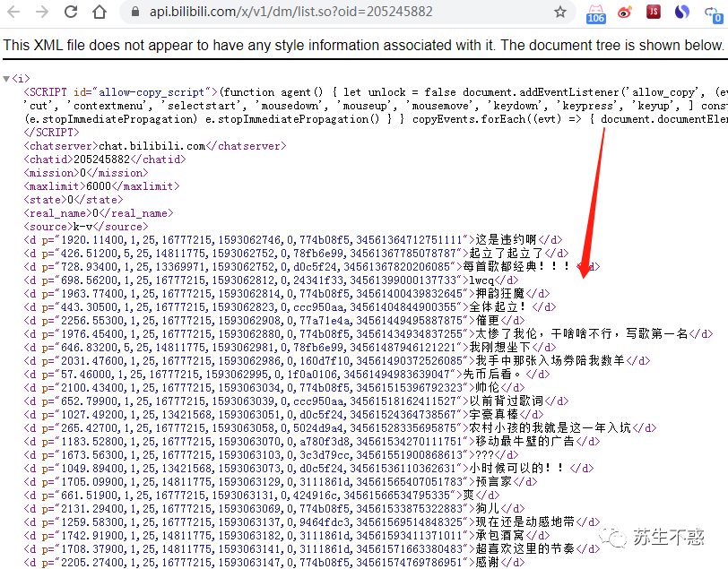Open the Weibo extension icon
Screen dimensions: 728x569
[625, 12]
